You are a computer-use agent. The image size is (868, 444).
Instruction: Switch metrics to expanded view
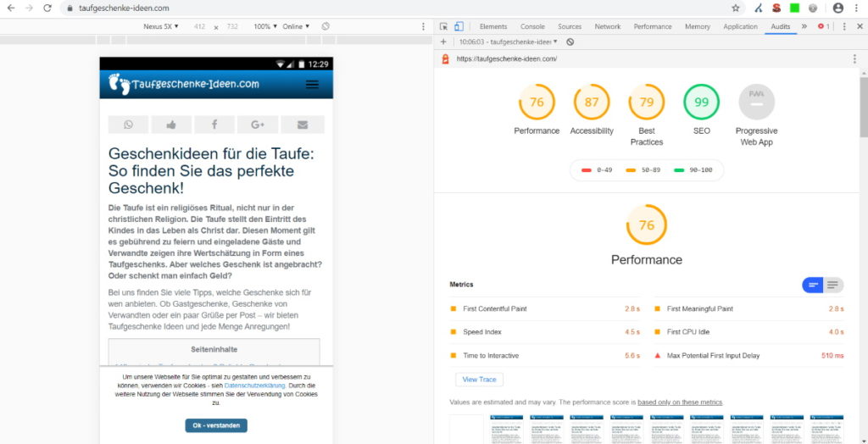(x=833, y=285)
